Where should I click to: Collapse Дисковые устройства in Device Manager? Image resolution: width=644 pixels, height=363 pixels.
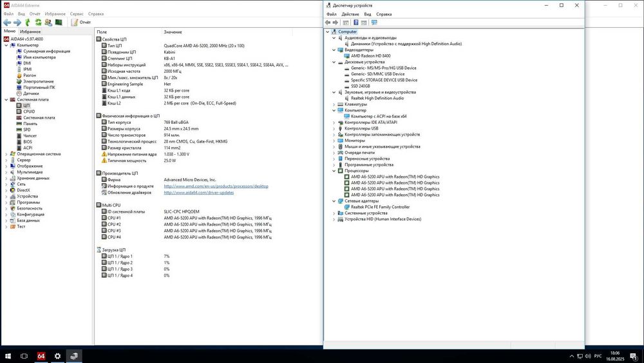(334, 62)
